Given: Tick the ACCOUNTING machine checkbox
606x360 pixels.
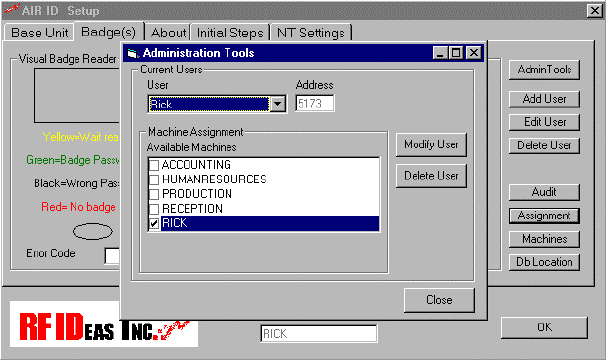Looking at the screenshot, I should tap(154, 165).
